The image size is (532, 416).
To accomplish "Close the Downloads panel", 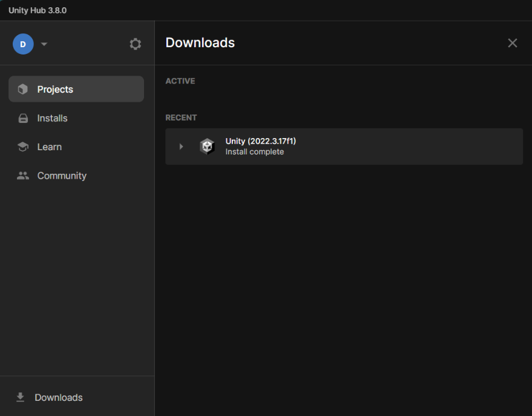I will 512,43.
